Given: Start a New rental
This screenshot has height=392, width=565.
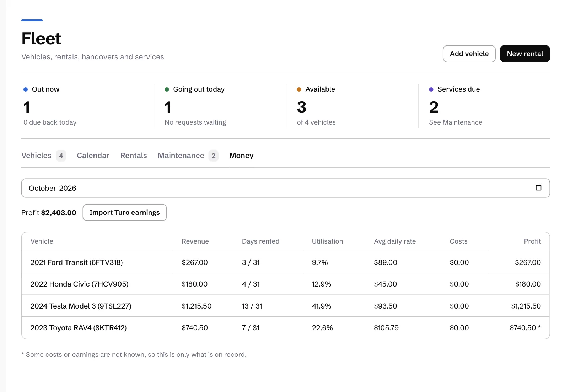Looking at the screenshot, I should click(525, 54).
